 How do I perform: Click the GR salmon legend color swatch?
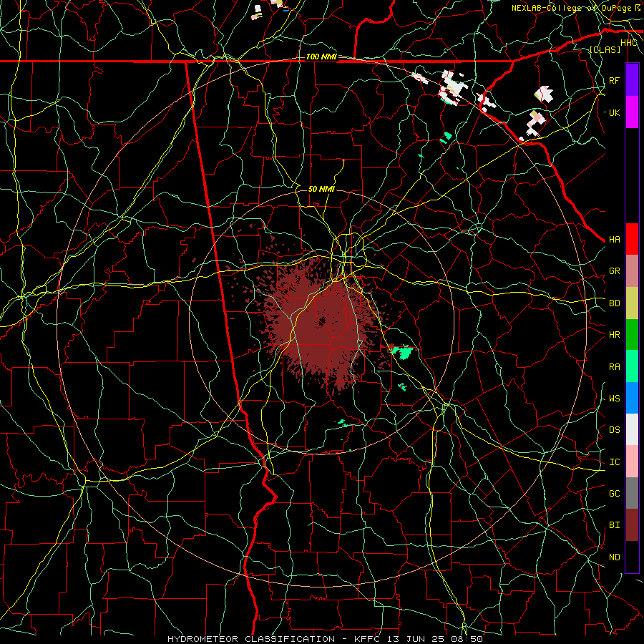[x=632, y=271]
